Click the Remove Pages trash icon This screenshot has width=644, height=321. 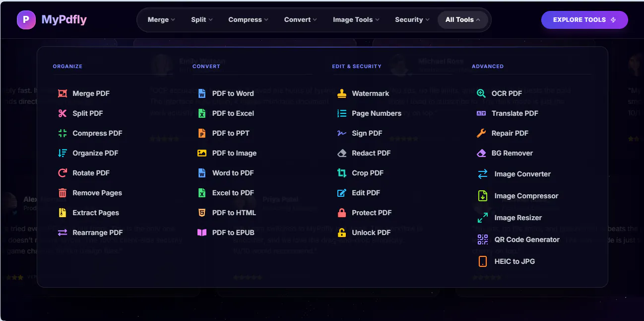pyautogui.click(x=62, y=193)
